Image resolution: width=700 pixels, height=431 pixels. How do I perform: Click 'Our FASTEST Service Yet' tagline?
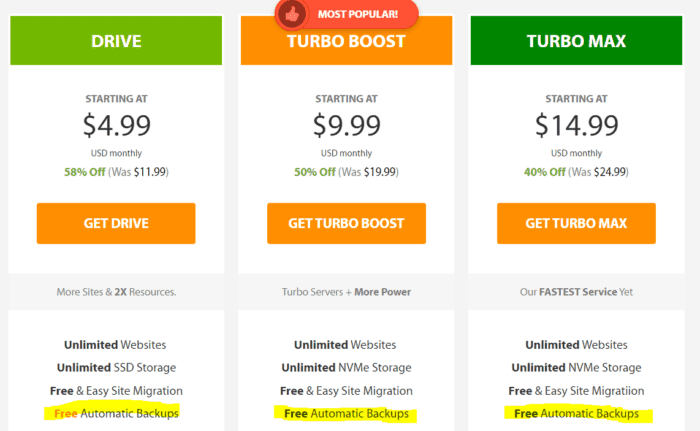click(576, 292)
